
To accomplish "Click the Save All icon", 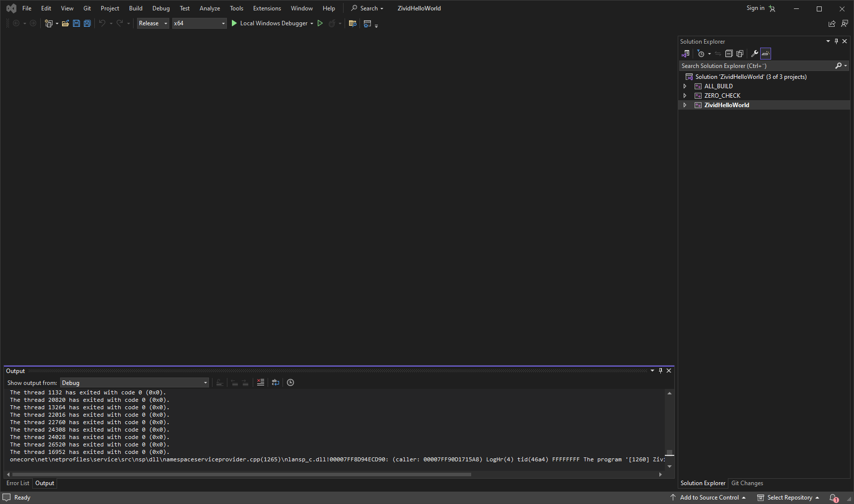I will [87, 23].
